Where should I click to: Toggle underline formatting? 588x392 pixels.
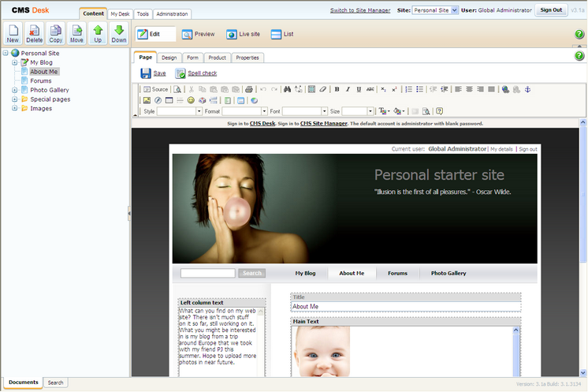[359, 89]
